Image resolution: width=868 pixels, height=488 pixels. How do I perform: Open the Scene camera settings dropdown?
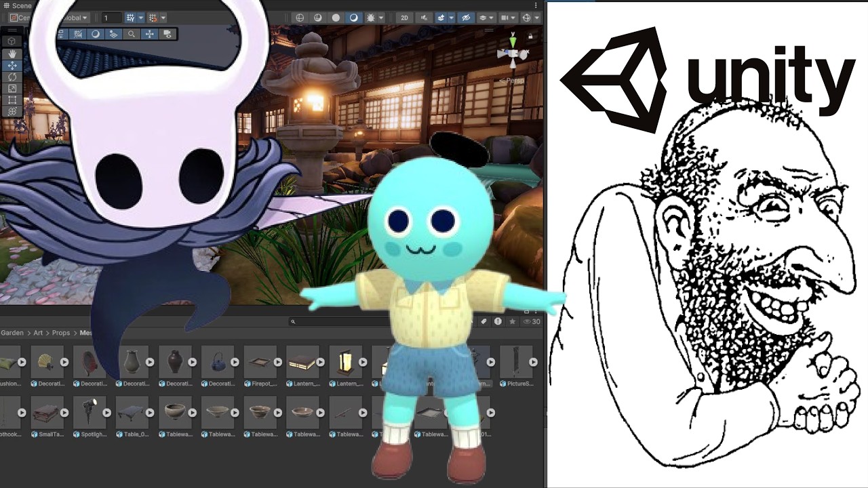[x=508, y=18]
